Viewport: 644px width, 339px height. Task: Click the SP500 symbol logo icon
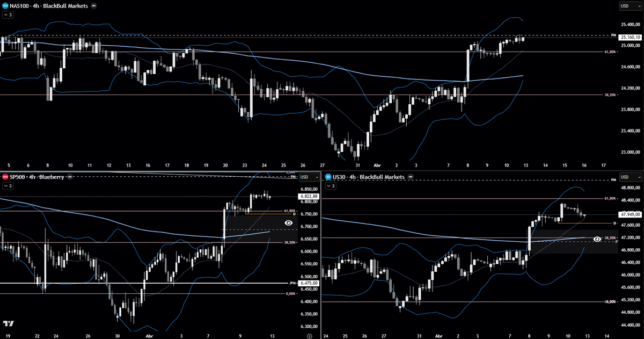pos(5,177)
